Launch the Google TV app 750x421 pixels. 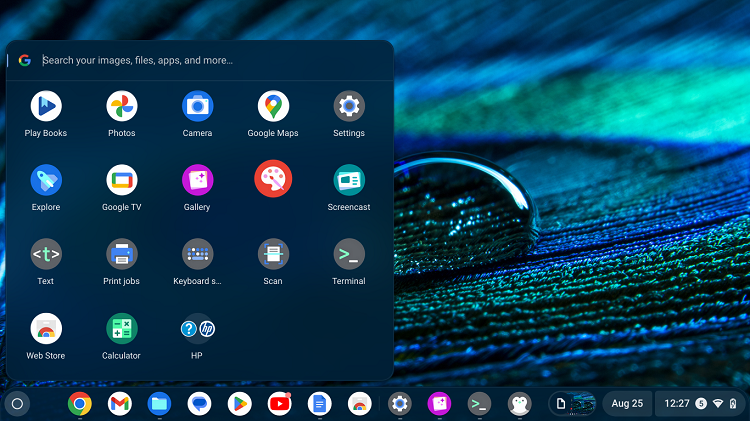coord(122,180)
